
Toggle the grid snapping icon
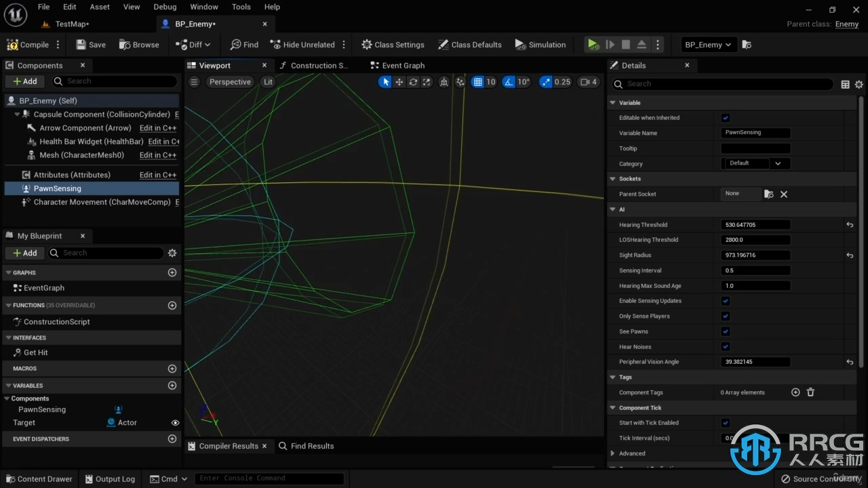point(477,82)
